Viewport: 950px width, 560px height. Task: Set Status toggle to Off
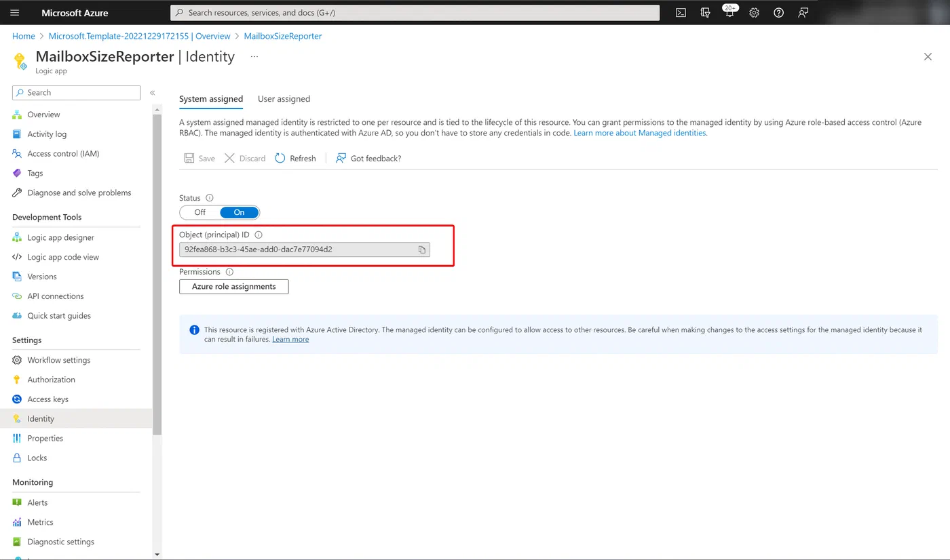pyautogui.click(x=199, y=212)
